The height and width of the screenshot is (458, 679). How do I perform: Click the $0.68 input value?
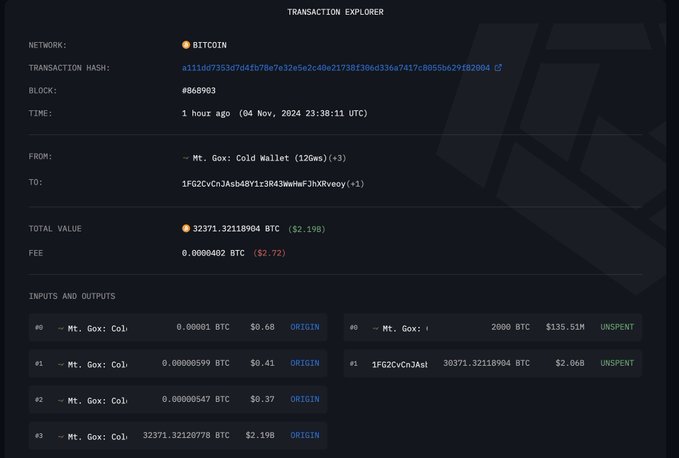point(262,327)
